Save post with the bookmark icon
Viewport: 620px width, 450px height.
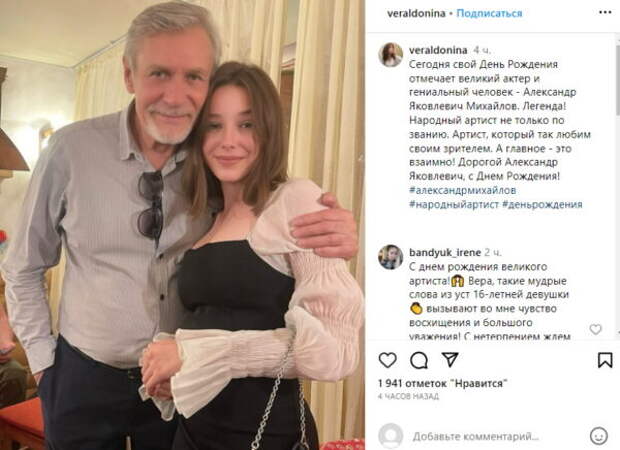coord(605,360)
